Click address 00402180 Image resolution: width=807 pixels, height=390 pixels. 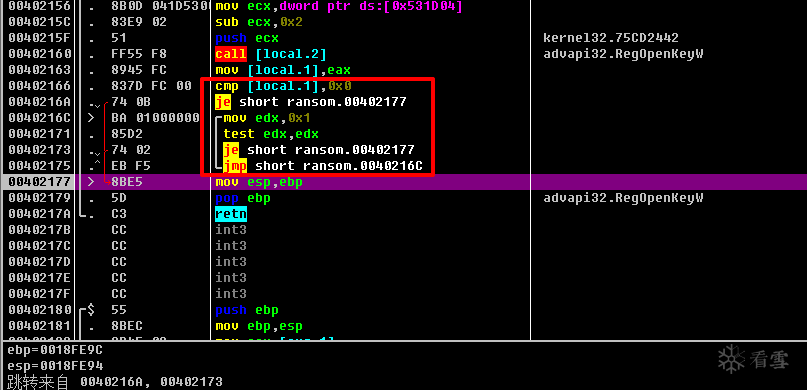click(40, 310)
